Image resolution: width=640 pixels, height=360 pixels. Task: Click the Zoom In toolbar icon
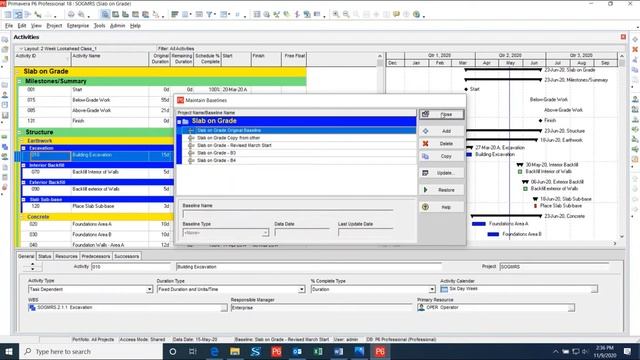(x=336, y=15)
